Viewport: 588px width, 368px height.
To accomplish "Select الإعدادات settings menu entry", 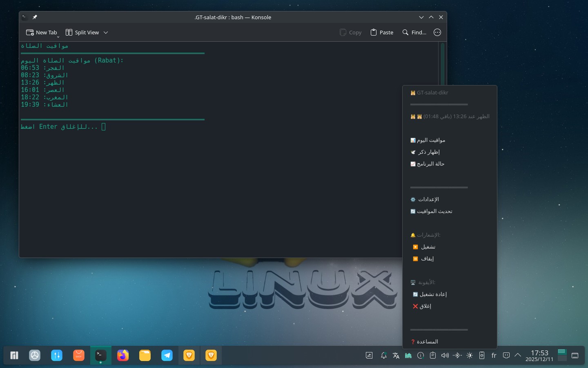I will coord(428,200).
